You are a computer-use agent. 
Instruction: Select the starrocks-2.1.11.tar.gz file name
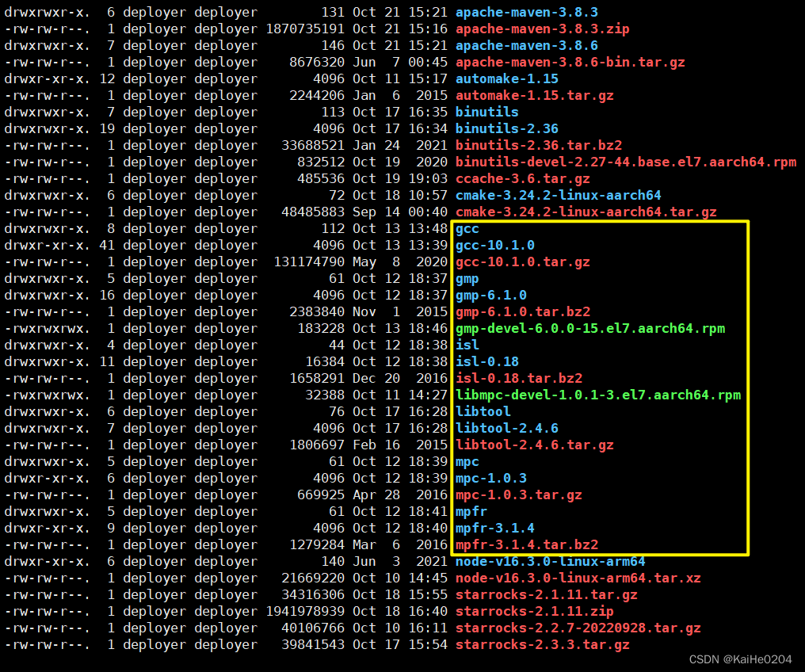pyautogui.click(x=546, y=594)
